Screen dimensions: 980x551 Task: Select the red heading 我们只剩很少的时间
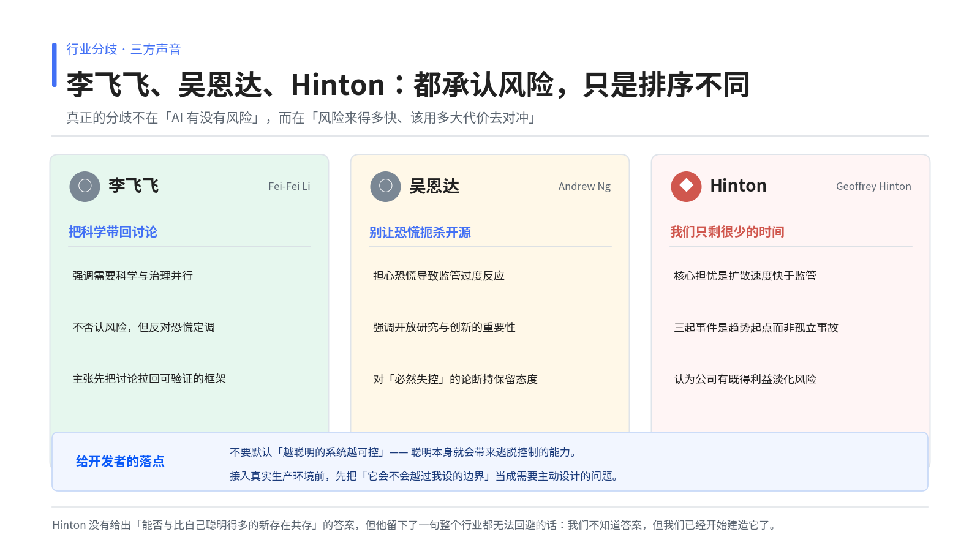pyautogui.click(x=727, y=232)
